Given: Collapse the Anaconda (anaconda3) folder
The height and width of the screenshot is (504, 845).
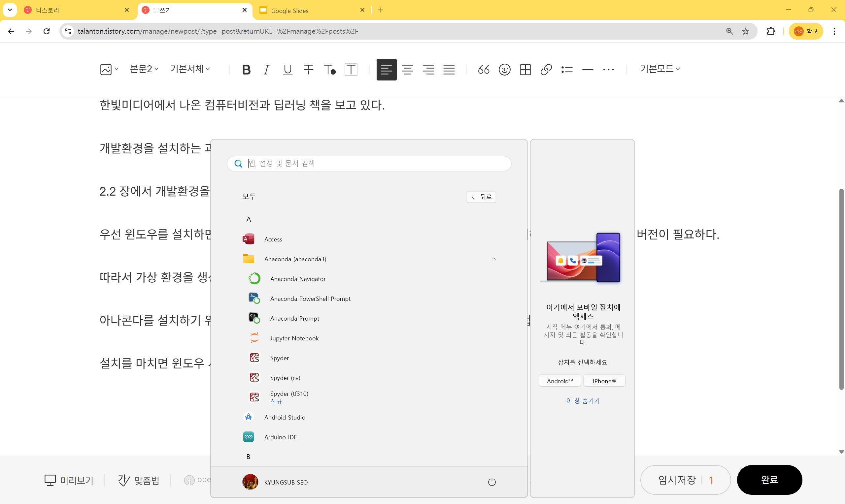Looking at the screenshot, I should pyautogui.click(x=493, y=259).
